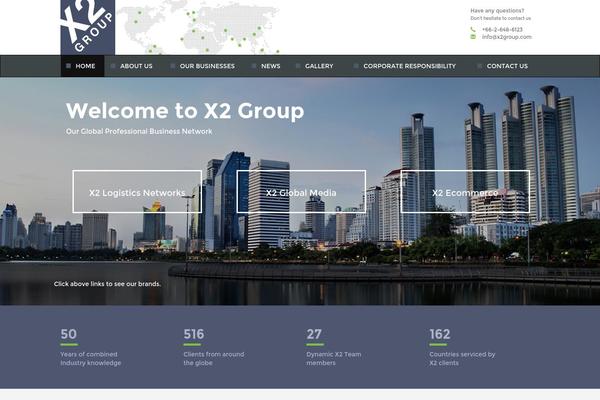Click 'Countries serviced by X2 clients' text

tap(462, 359)
